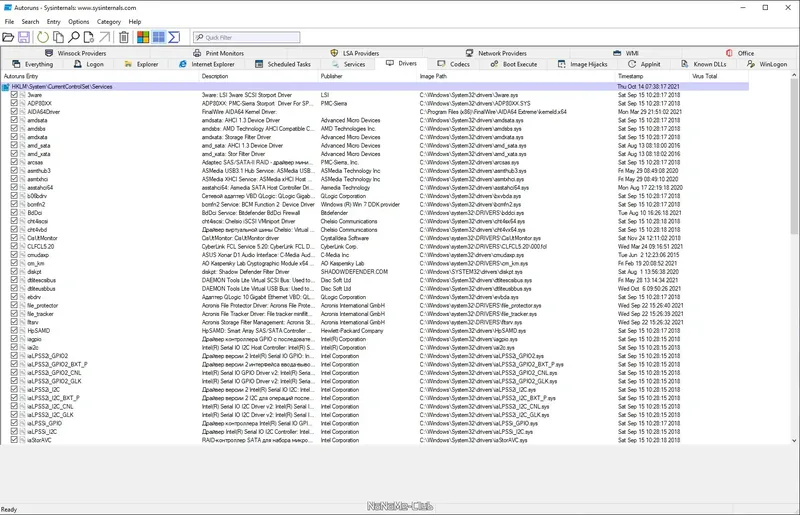
Task: Toggle the iaLPSS2i_I2C_CNL checkbox
Action: [x=14, y=406]
